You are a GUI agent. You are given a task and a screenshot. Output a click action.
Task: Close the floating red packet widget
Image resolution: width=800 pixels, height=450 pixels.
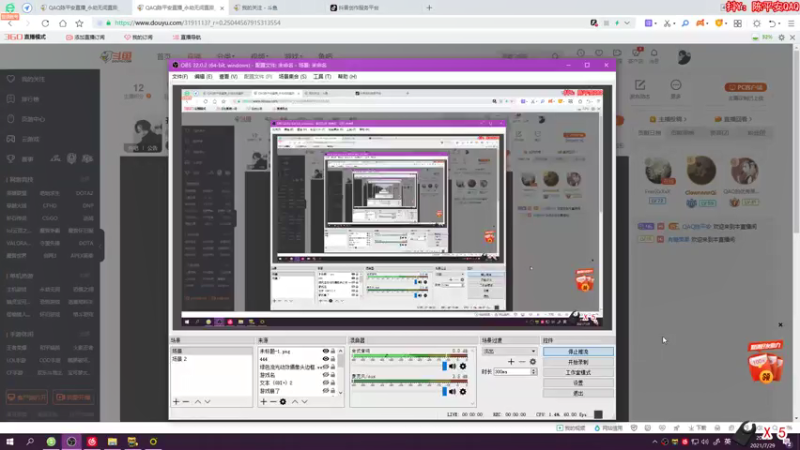point(780,324)
